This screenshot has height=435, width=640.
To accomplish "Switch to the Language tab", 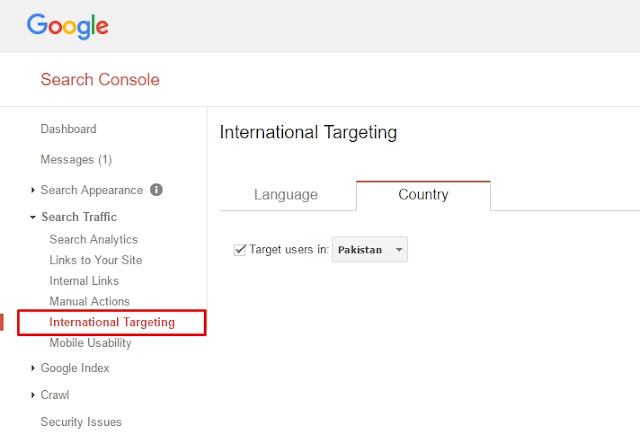I will point(286,195).
